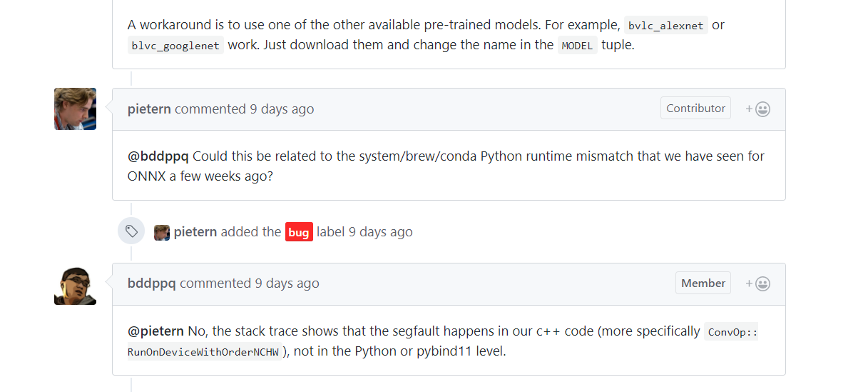
Task: Open bddppq username in comment header
Action: pos(151,283)
